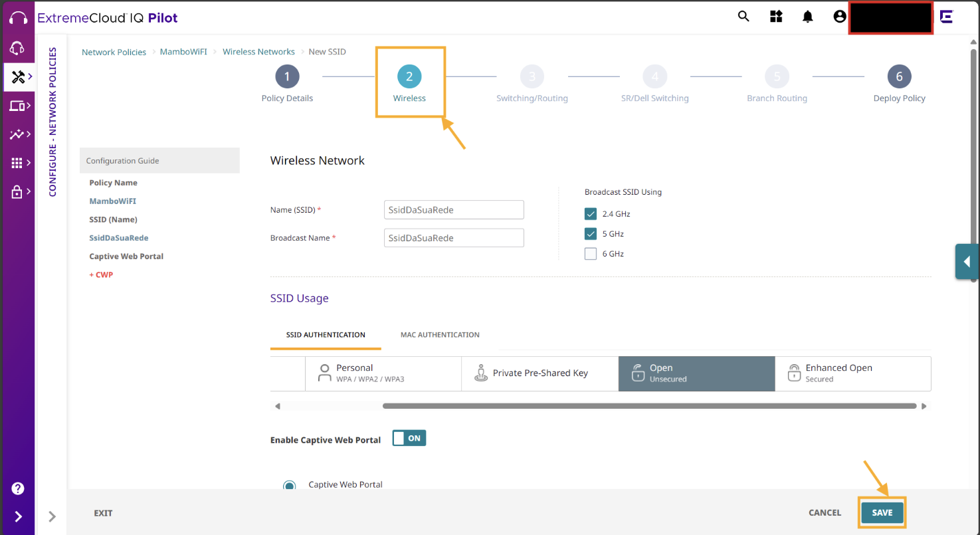
Task: Expand the left navigation sidebar arrow
Action: tap(18, 516)
